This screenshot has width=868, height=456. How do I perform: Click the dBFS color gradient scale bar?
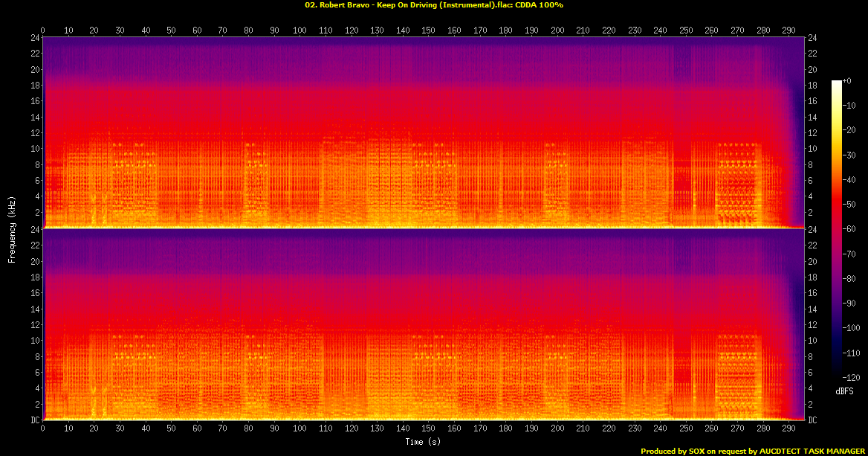(x=837, y=229)
